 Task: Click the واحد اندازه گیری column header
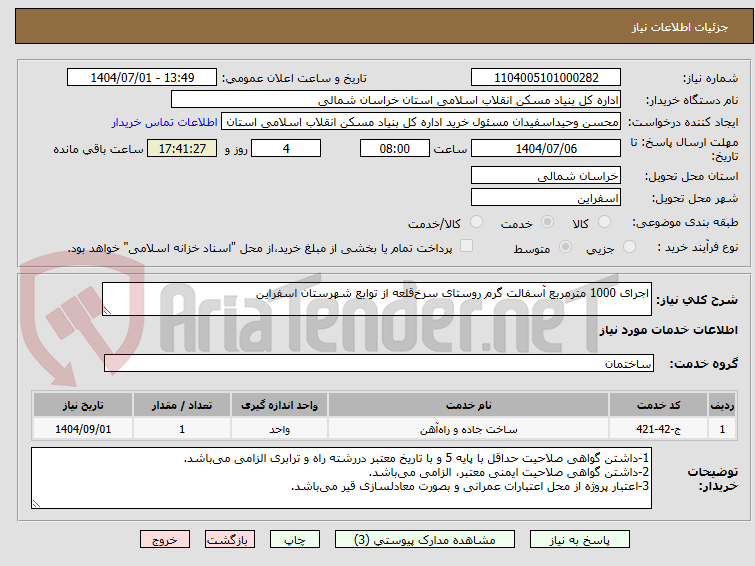coord(279,405)
